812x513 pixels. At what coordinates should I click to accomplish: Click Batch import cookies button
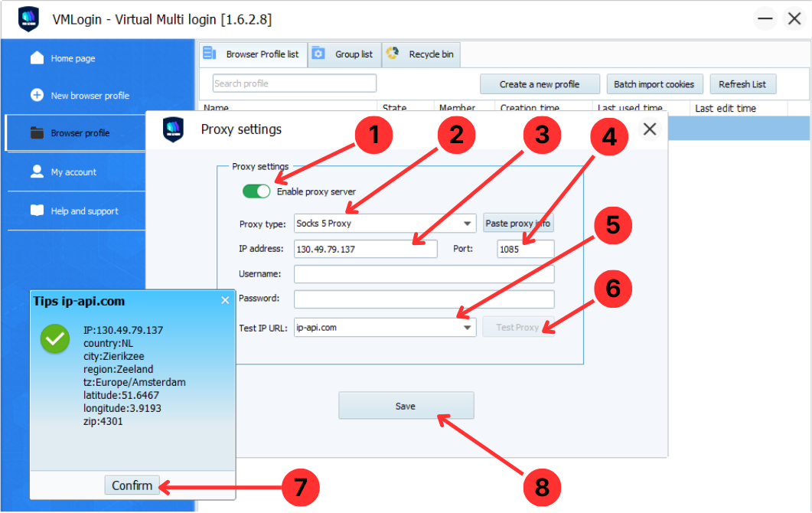(x=654, y=84)
